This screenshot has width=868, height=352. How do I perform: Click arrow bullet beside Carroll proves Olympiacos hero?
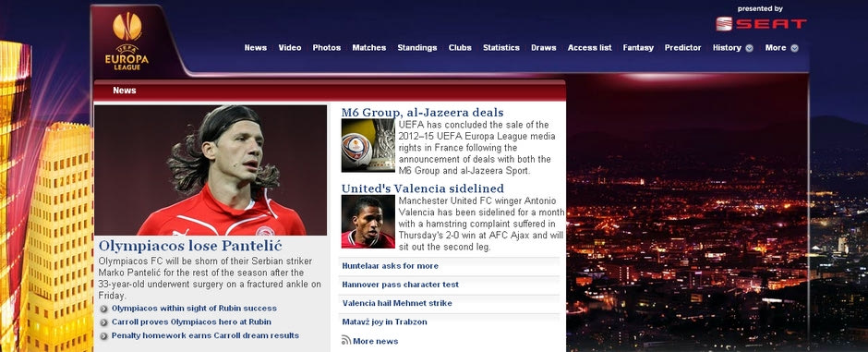104,322
